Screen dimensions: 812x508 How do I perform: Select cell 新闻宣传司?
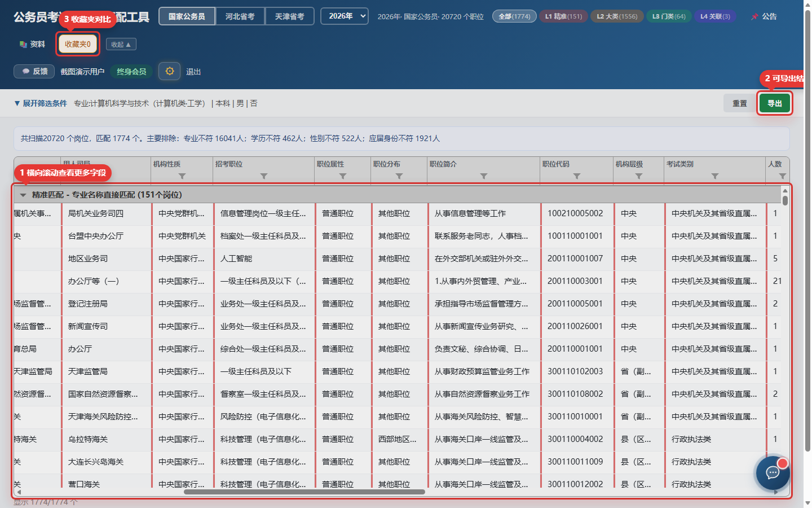click(x=106, y=326)
